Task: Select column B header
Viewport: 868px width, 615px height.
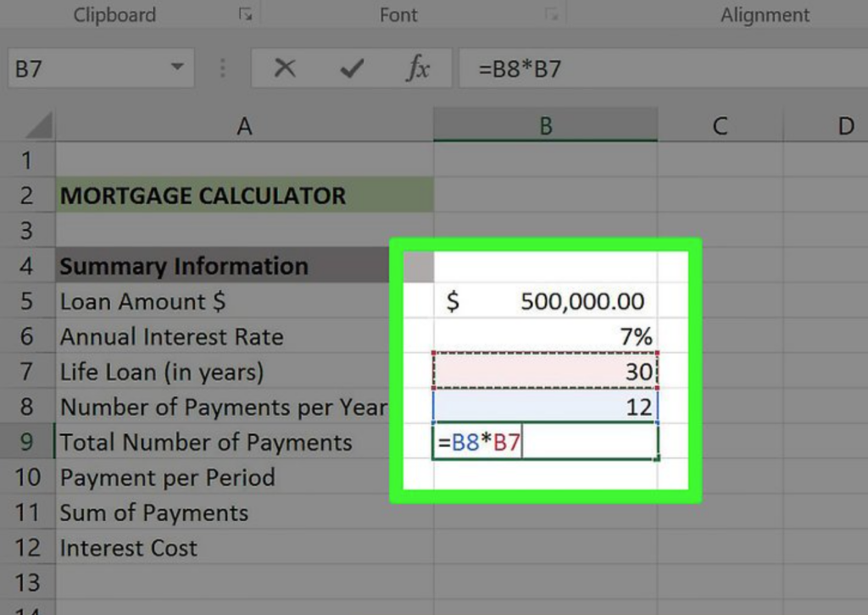Action: pos(545,126)
